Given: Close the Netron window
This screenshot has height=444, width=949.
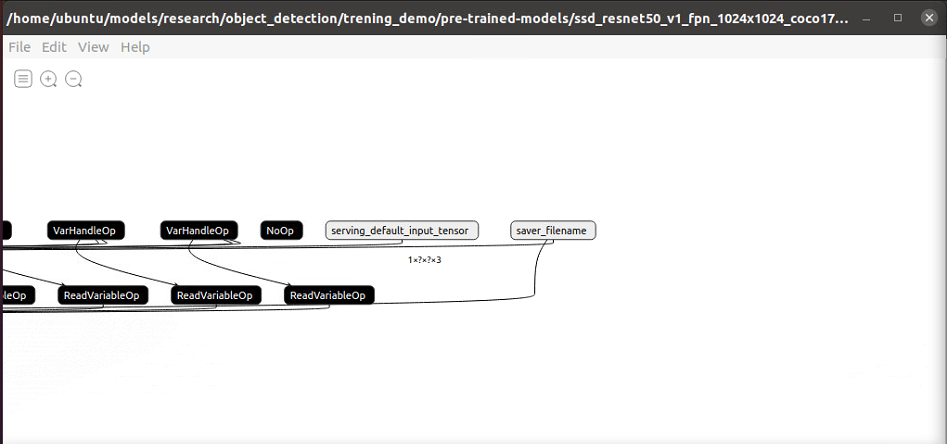Looking at the screenshot, I should (929, 18).
